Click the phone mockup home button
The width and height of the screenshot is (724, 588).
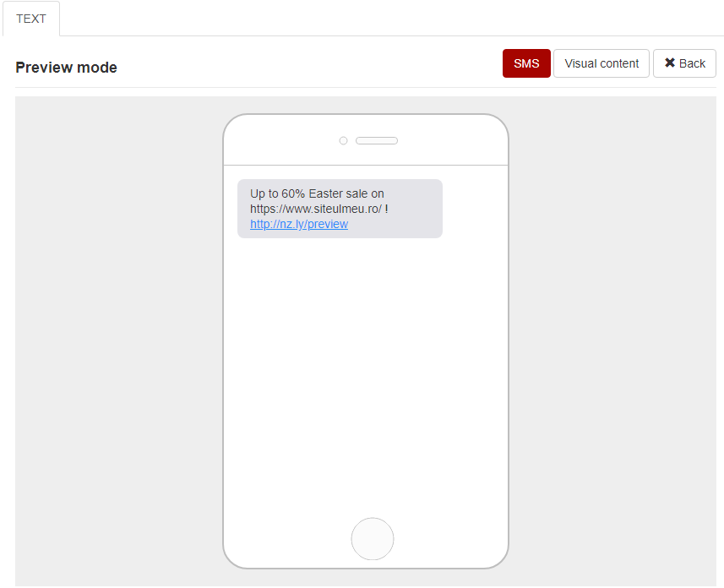(x=373, y=538)
